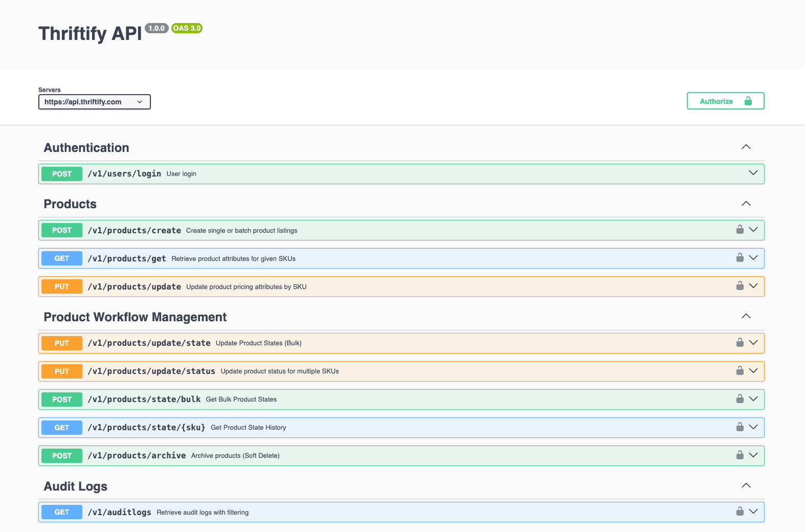The image size is (805, 532).
Task: Expand the /v1/products/get operation chevron
Action: [753, 258]
